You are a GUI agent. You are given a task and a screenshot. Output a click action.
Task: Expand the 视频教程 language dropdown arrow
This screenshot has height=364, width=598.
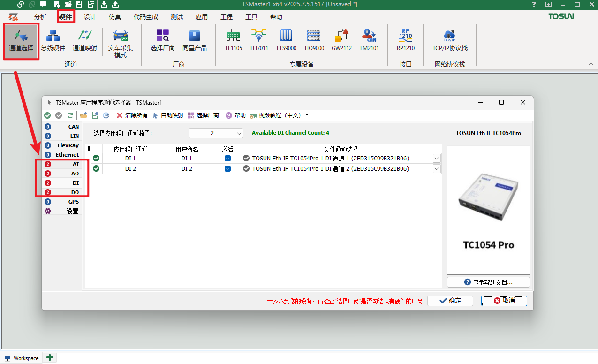[x=307, y=115]
